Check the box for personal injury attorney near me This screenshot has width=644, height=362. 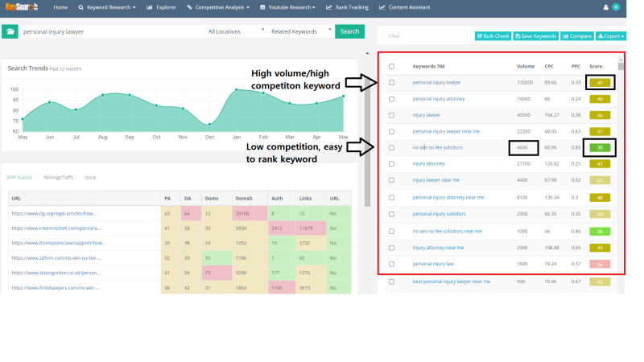391,197
